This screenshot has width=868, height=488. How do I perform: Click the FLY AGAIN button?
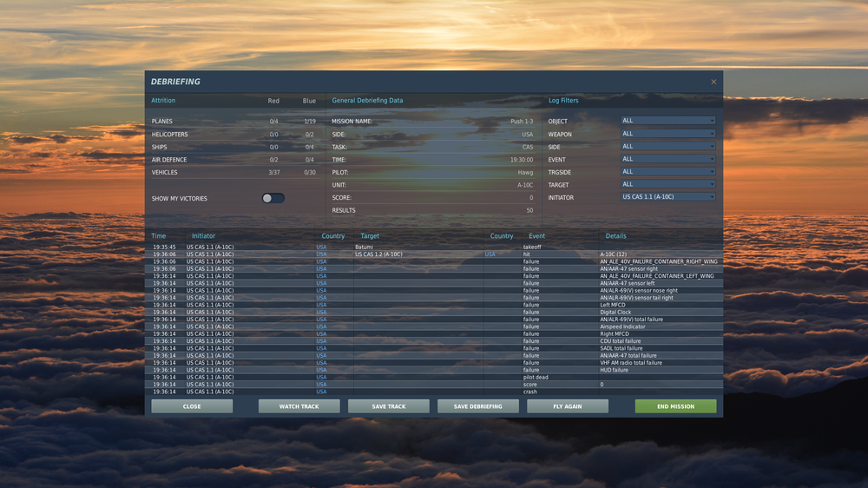point(568,406)
